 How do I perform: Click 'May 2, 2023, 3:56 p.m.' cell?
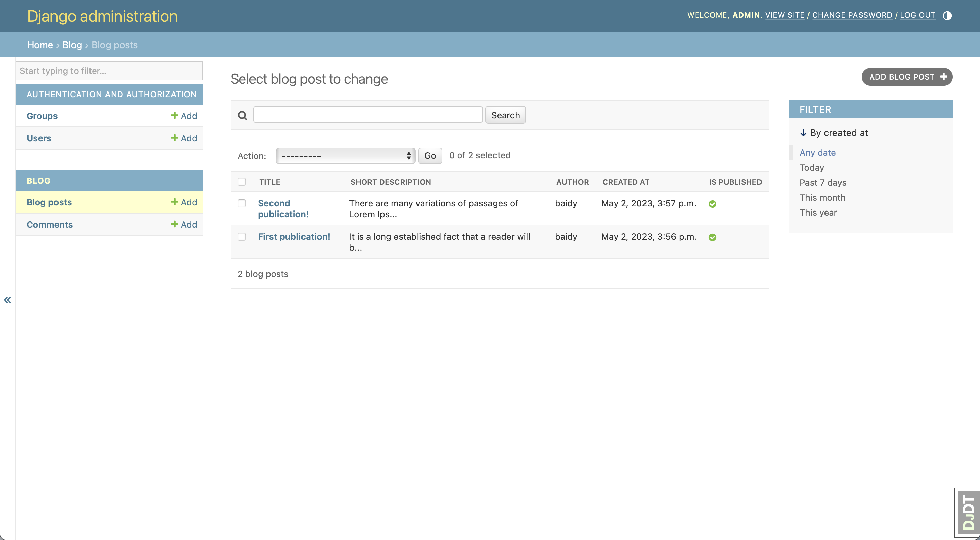point(649,237)
